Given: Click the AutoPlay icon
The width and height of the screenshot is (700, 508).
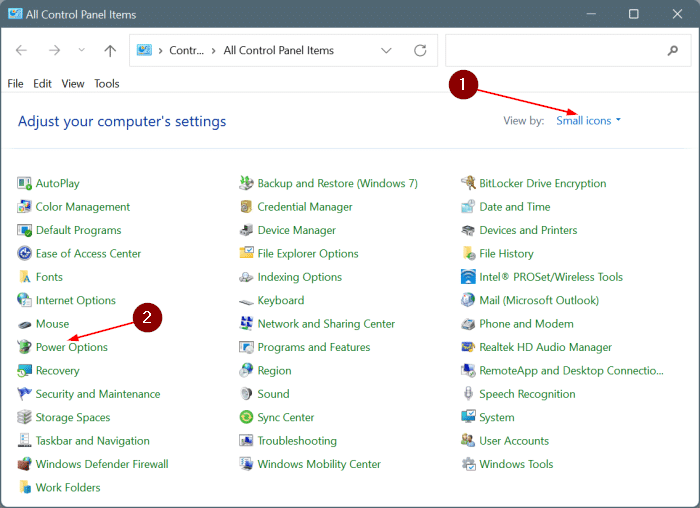Looking at the screenshot, I should tap(24, 183).
